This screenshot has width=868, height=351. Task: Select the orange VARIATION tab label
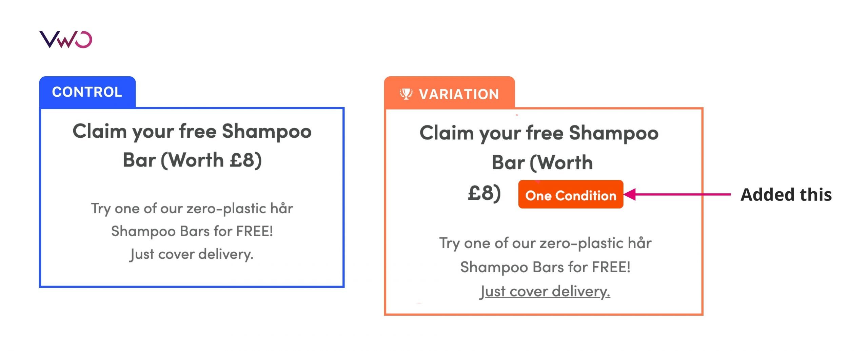459,94
